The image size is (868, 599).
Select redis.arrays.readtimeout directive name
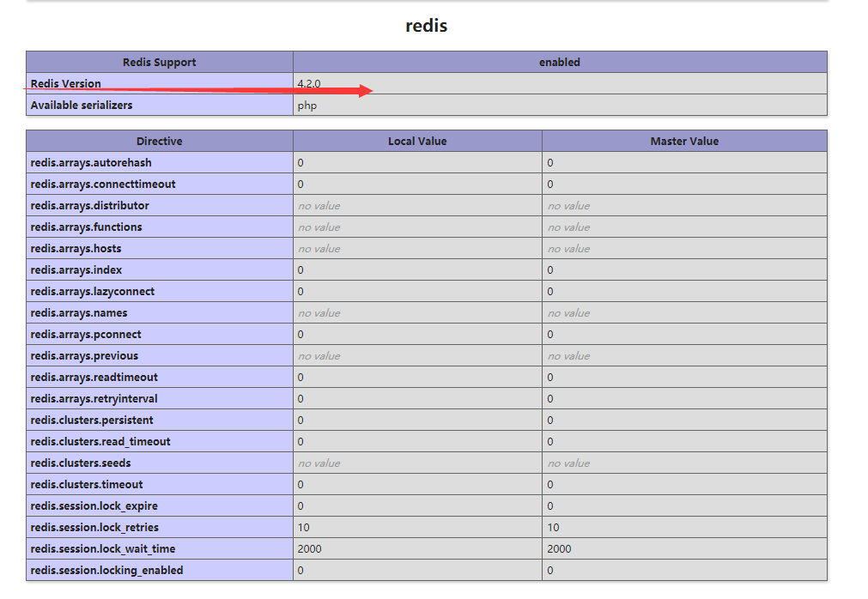coord(94,378)
